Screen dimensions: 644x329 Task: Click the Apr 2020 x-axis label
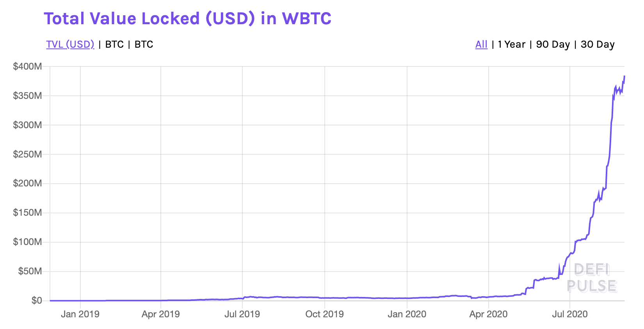[x=488, y=314]
